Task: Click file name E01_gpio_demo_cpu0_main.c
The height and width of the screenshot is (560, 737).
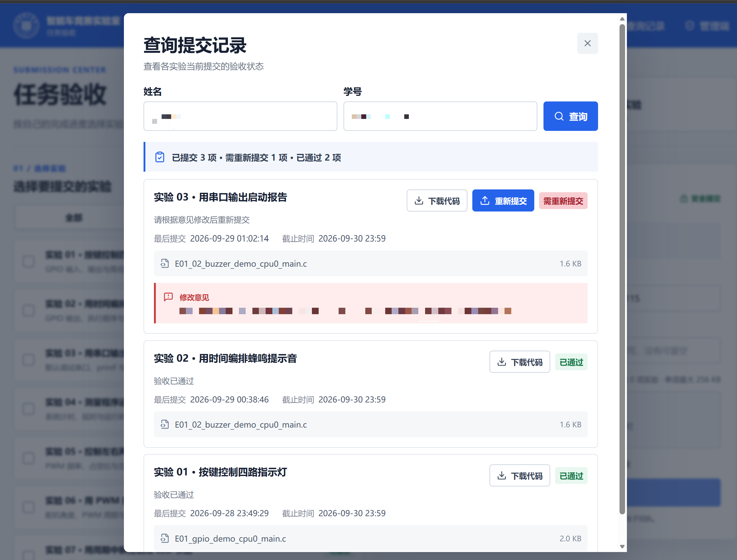Action: [x=230, y=539]
